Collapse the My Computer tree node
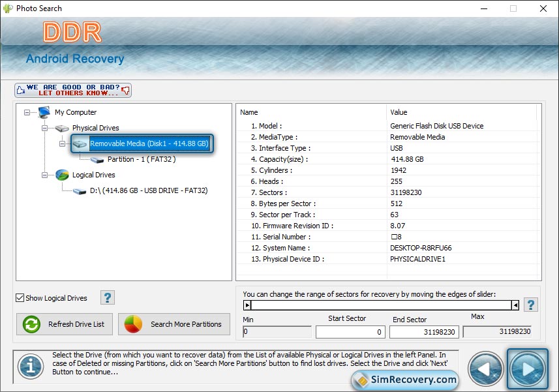The width and height of the screenshot is (559, 392). coord(27,113)
